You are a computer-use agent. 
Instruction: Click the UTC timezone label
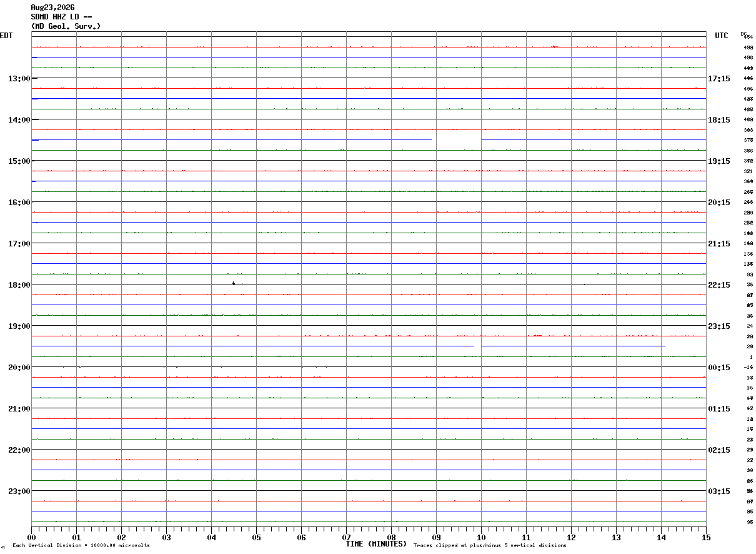(x=722, y=36)
